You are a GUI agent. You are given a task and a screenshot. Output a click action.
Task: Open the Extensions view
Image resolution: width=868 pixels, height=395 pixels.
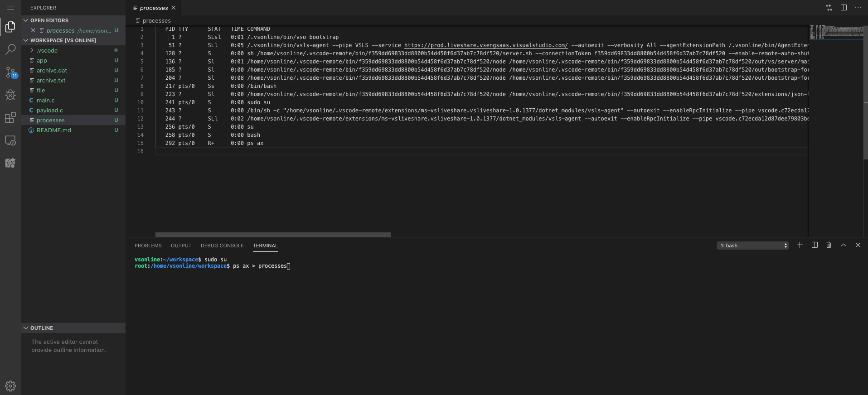[x=10, y=118]
